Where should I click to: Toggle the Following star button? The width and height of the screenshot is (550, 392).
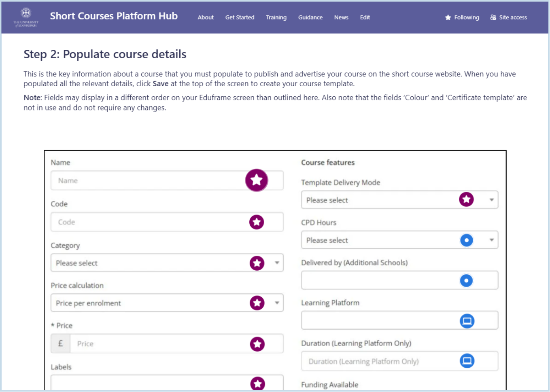click(x=462, y=17)
